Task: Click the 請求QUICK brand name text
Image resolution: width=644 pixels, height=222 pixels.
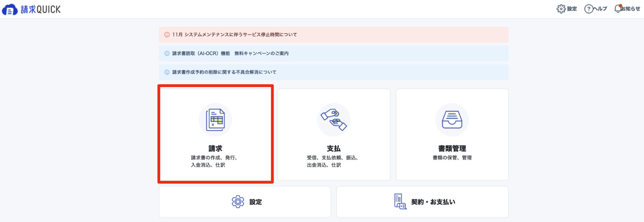Action: (41, 9)
